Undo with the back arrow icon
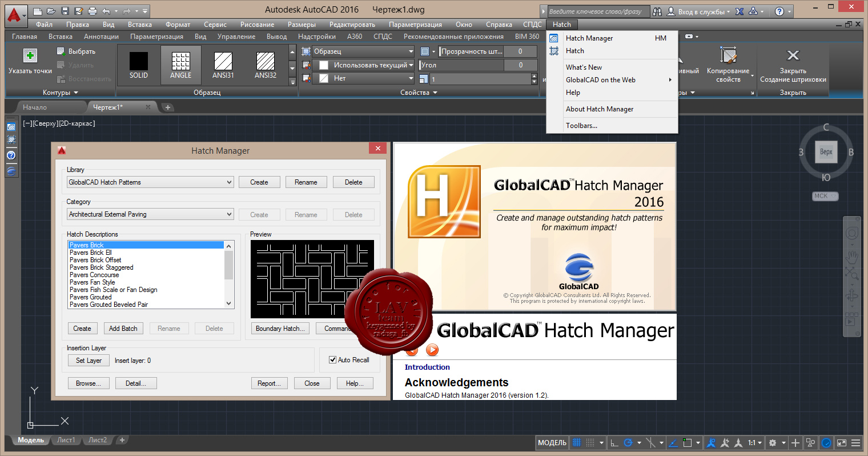This screenshot has width=868, height=456. pos(106,11)
